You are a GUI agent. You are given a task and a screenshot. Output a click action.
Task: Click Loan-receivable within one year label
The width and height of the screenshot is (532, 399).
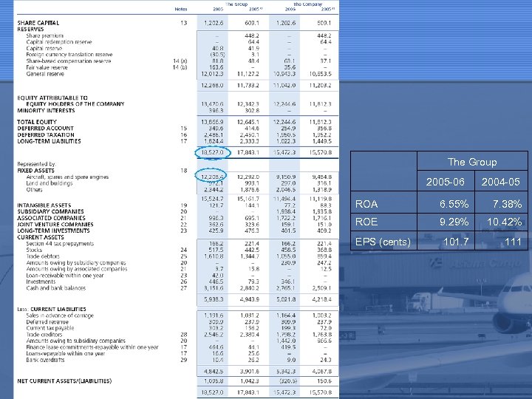pos(65,276)
